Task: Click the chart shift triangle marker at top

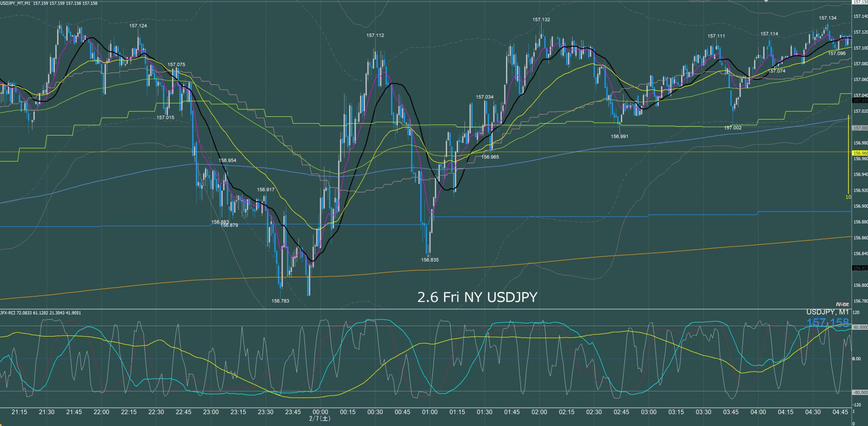Action: 766,1
